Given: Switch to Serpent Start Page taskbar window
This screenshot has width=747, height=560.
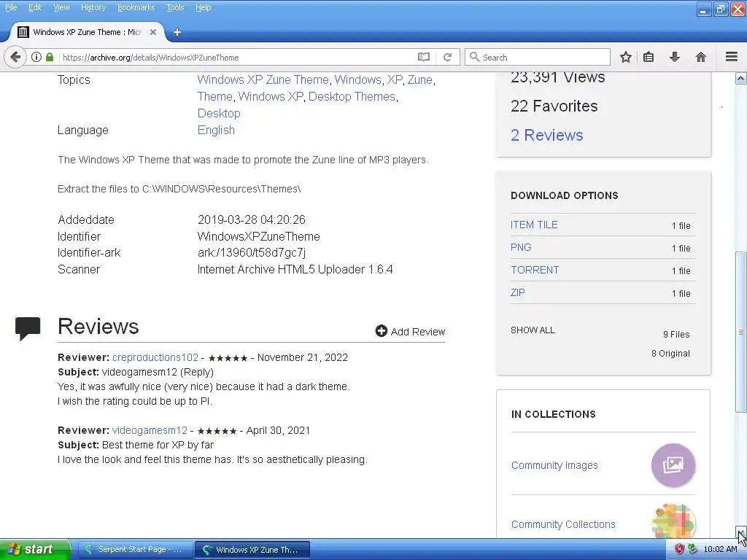Looking at the screenshot, I should click(x=135, y=550).
